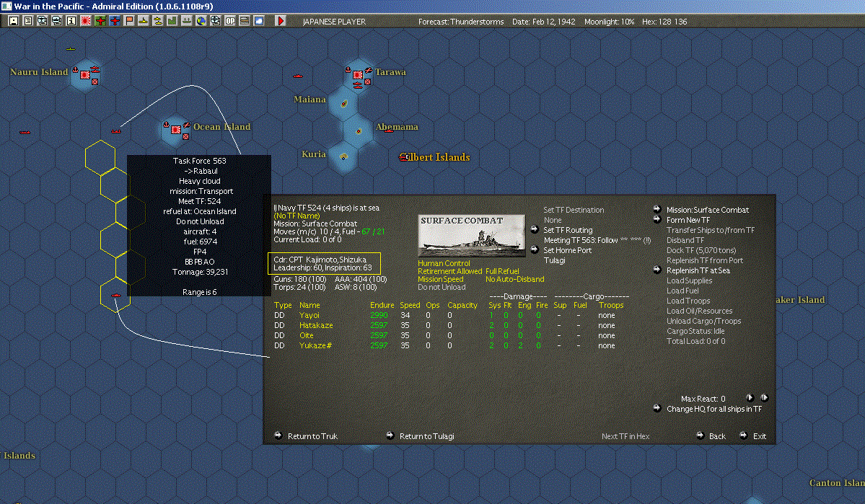Viewport: 865px width, 504px height.
Task: Click the weather cloud toolbar icon
Action: pyautogui.click(x=258, y=21)
